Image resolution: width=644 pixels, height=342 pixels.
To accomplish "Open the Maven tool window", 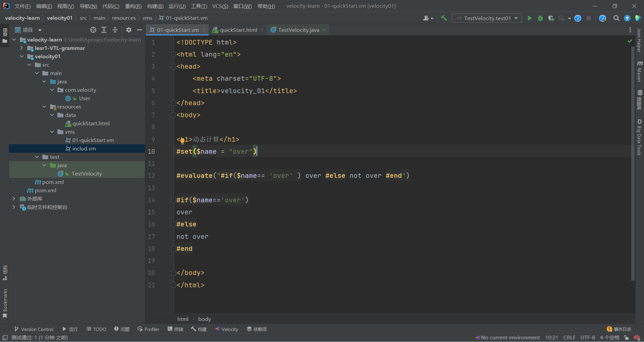I will [639, 71].
